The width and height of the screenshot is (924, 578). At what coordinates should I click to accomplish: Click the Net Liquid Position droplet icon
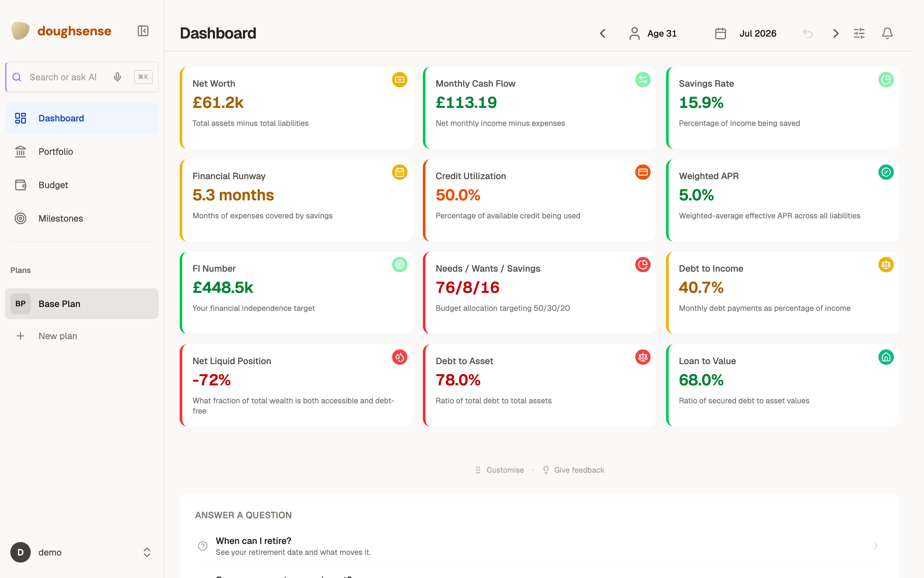pyautogui.click(x=400, y=357)
